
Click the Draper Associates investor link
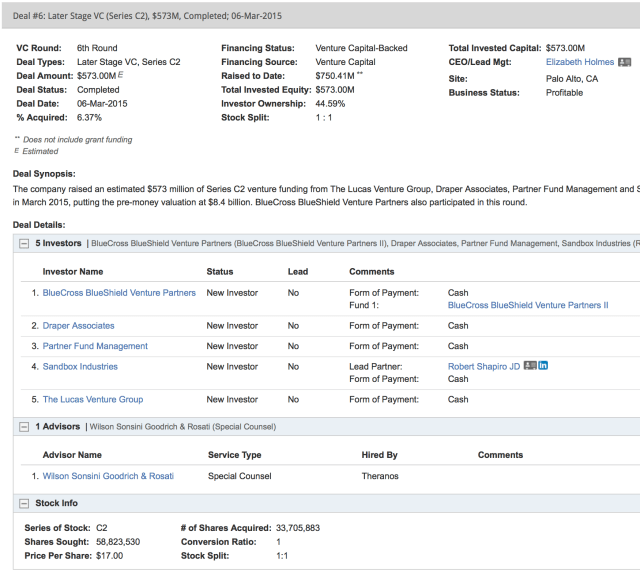point(78,326)
